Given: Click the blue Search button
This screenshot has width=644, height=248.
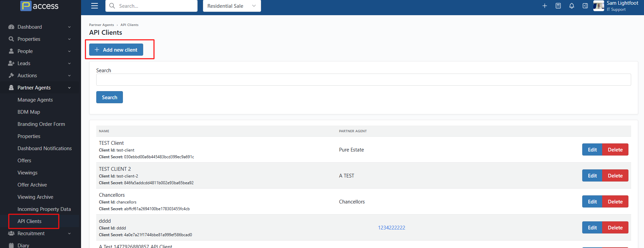Looking at the screenshot, I should (109, 97).
